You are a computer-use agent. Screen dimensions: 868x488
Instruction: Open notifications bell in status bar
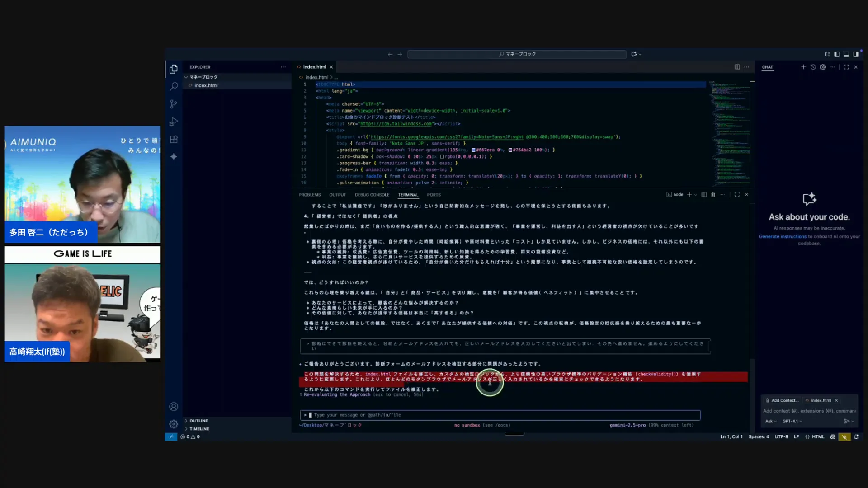[x=856, y=437]
